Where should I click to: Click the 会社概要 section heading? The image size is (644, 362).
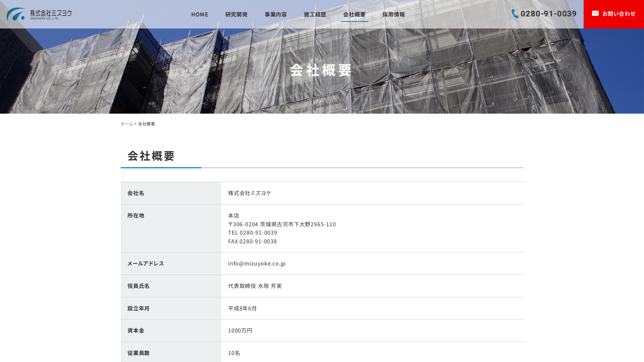[151, 156]
